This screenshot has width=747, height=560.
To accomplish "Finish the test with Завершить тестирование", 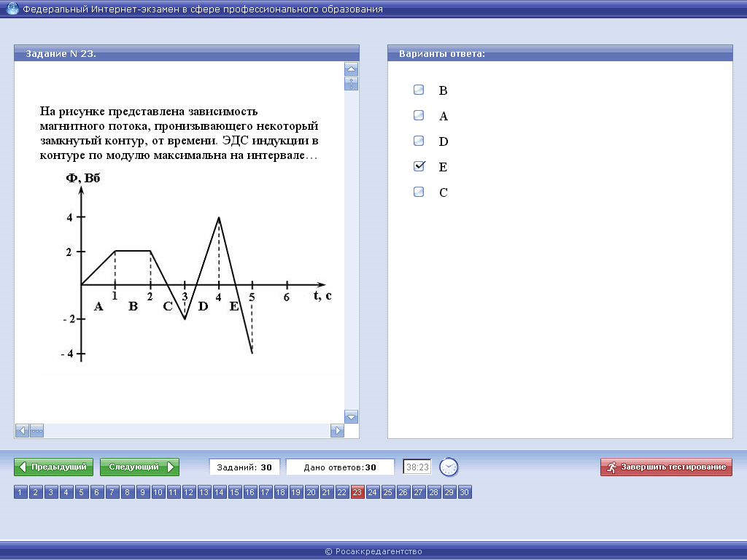I will coord(666,467).
